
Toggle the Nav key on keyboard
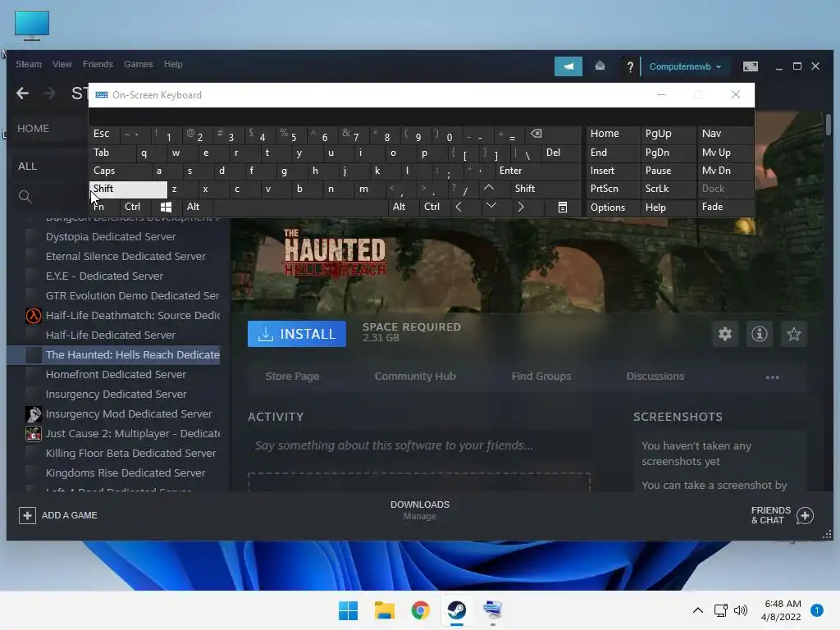725,134
